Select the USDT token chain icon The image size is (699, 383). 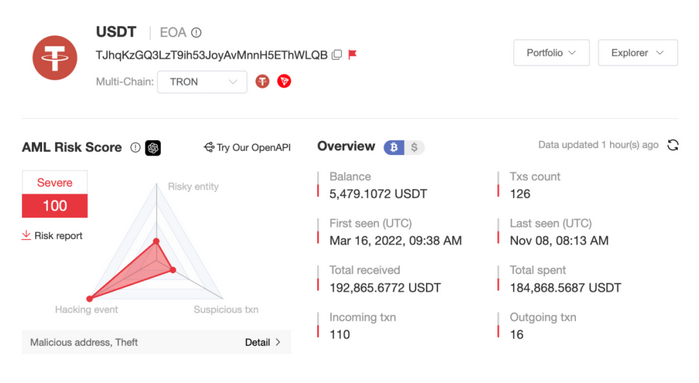(262, 81)
